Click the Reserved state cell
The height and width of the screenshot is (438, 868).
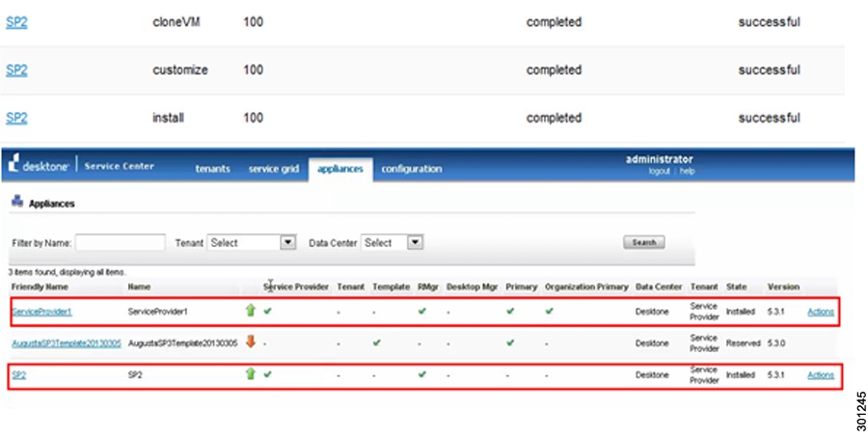coord(743,343)
